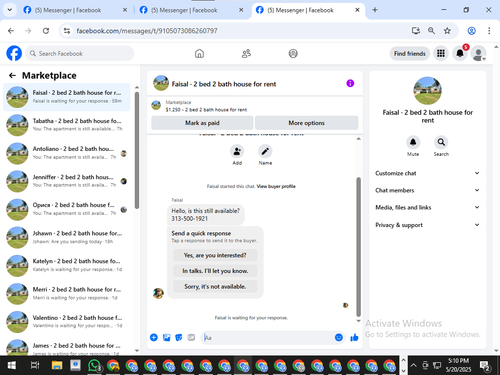
Task: Open Antoliano conversation in list
Action: tap(67, 153)
